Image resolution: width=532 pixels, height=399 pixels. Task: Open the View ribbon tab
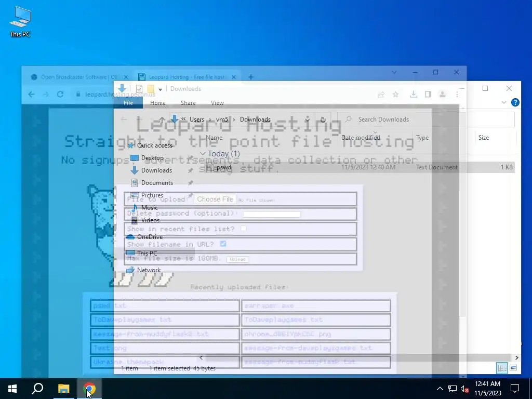[217, 103]
